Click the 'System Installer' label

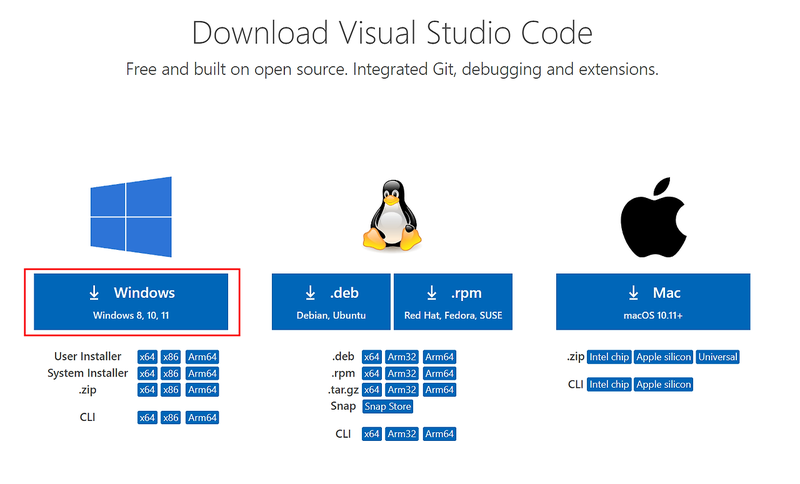(x=88, y=373)
